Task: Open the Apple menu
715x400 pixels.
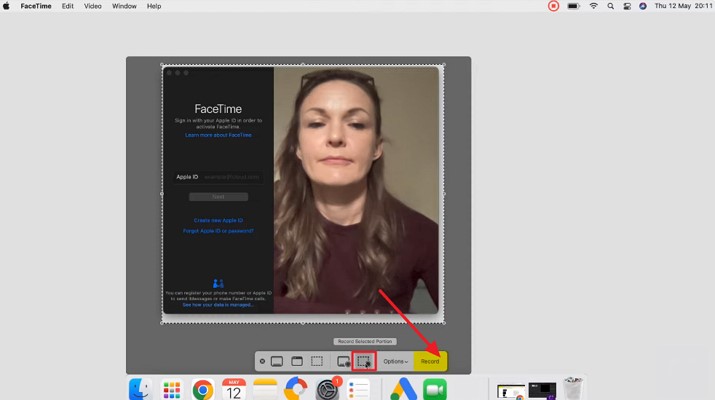Action: (6, 6)
